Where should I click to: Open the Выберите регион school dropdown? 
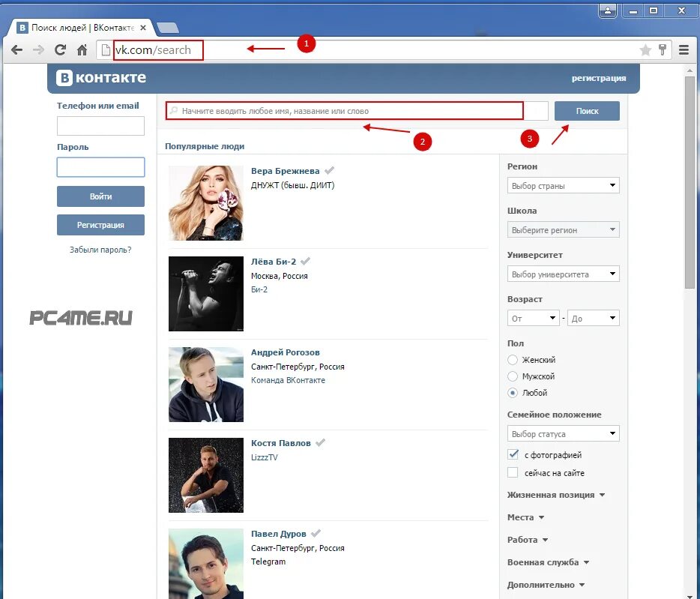[x=564, y=229]
